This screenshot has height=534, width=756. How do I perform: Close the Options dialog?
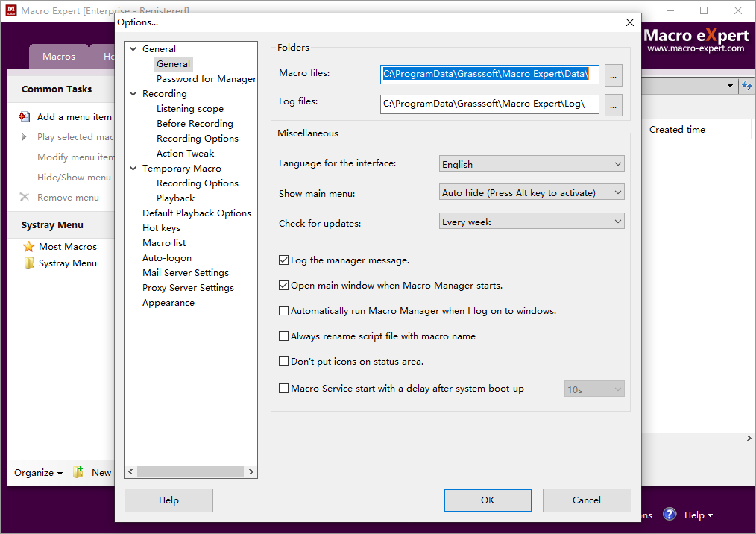(x=630, y=22)
